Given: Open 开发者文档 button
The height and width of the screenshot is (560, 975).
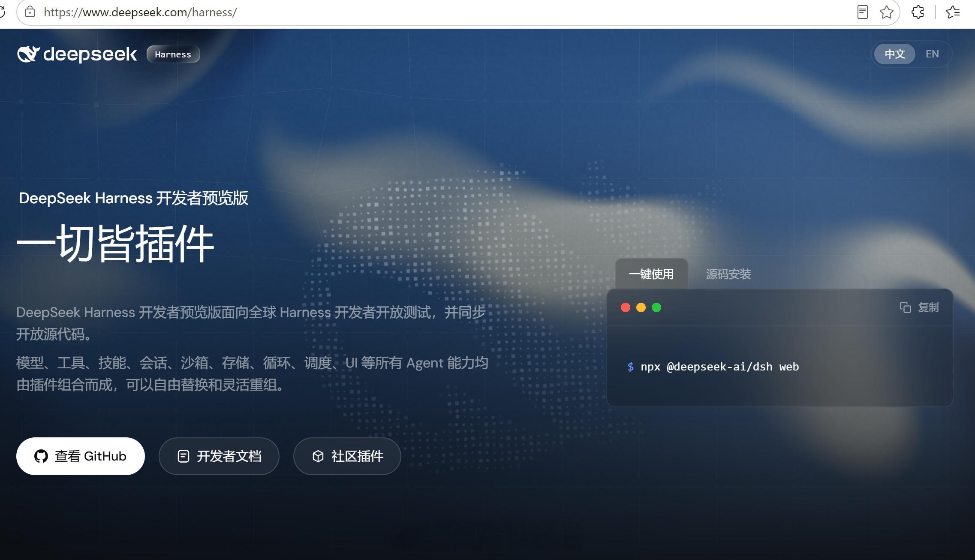Looking at the screenshot, I should pos(219,456).
